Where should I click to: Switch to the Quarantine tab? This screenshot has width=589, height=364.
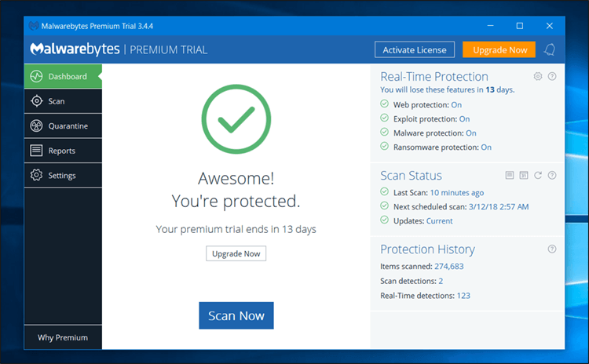tap(63, 126)
